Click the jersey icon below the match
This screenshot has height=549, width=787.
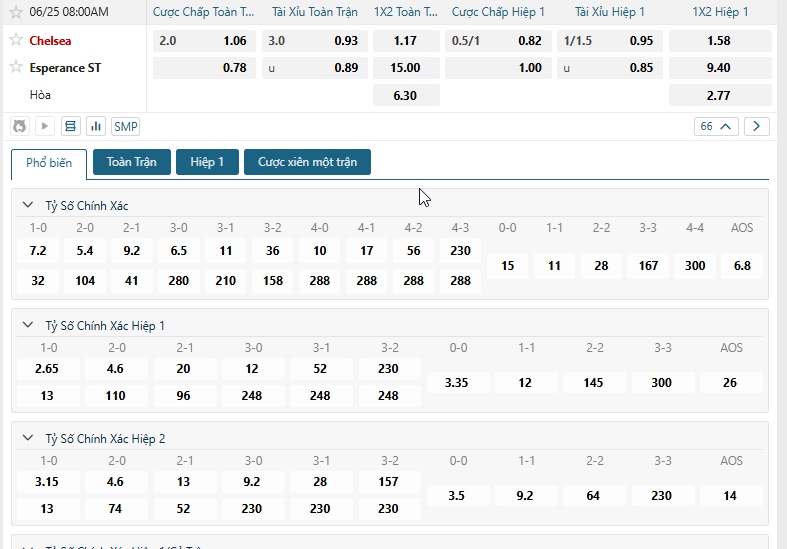coord(19,126)
